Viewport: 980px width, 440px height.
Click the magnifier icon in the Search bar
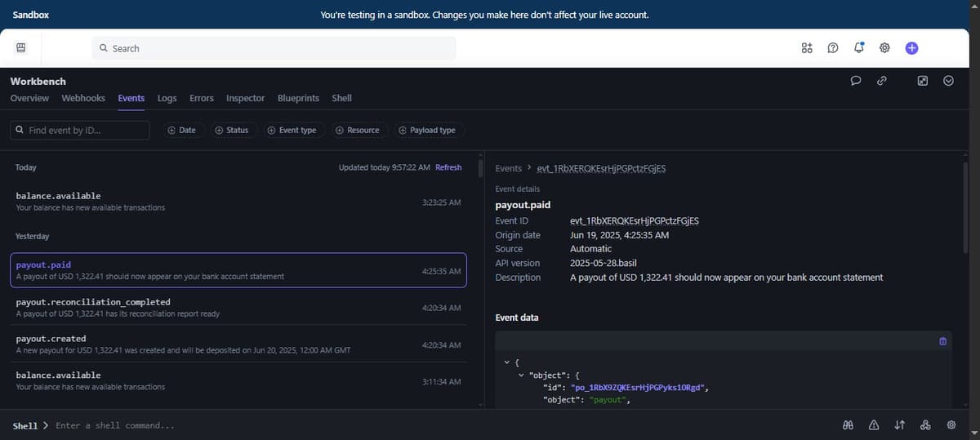(x=104, y=48)
